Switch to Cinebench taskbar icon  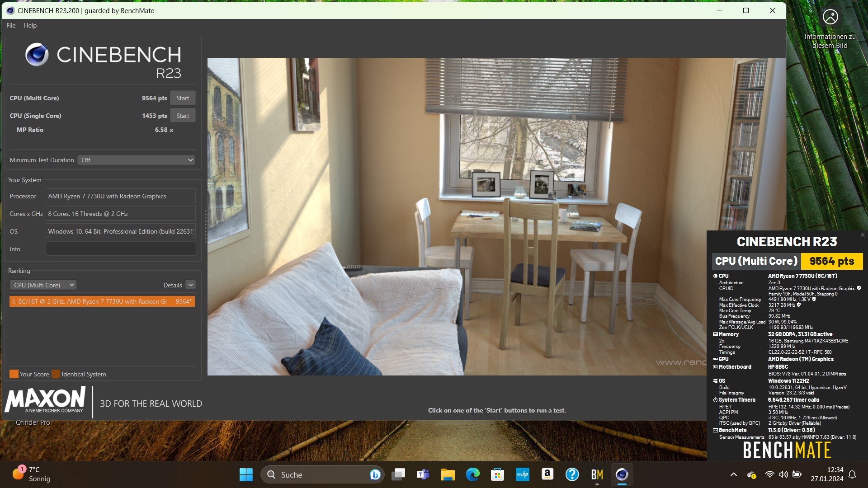(622, 474)
